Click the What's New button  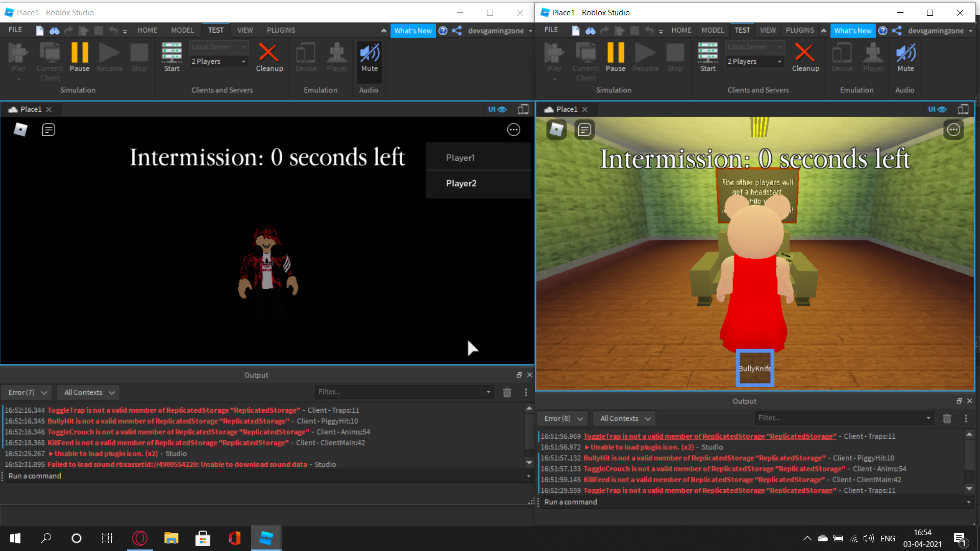pos(413,31)
